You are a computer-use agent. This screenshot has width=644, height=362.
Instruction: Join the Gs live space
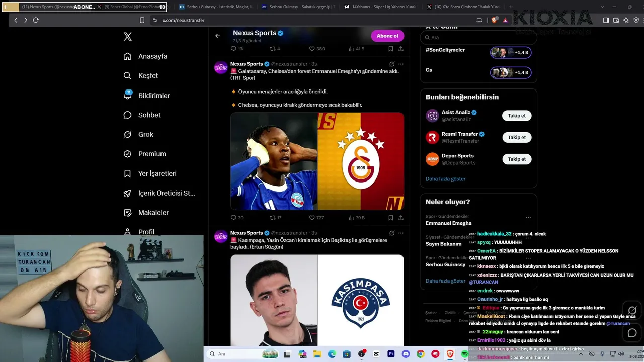(x=511, y=72)
